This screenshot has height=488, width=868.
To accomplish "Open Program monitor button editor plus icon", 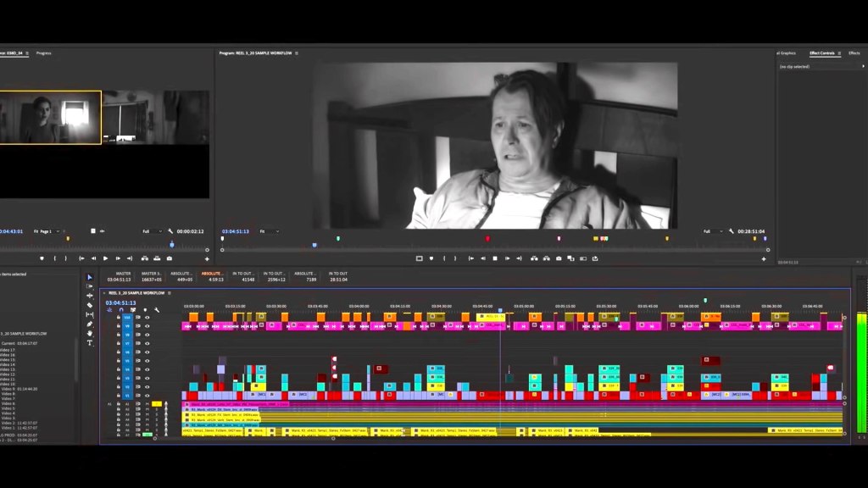I will [764, 259].
